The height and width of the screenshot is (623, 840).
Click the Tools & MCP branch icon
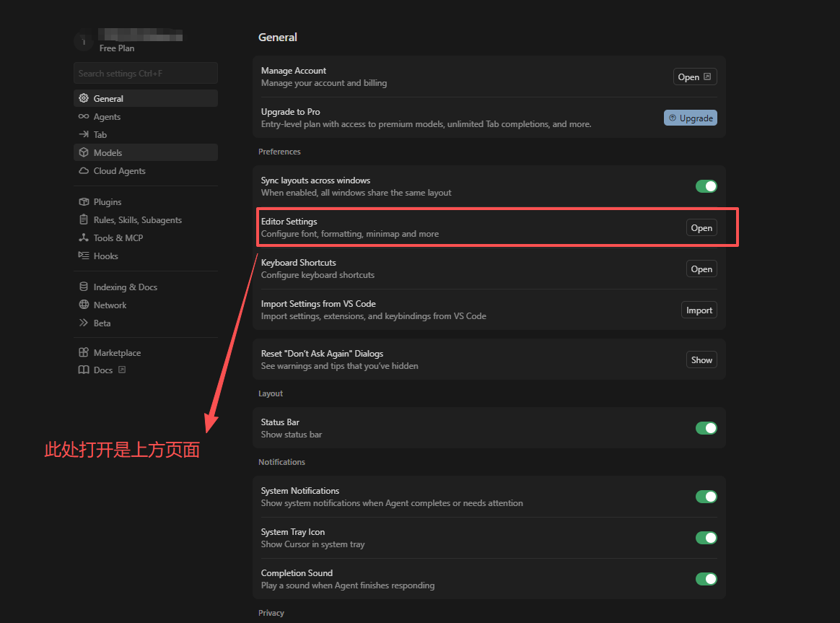(84, 238)
